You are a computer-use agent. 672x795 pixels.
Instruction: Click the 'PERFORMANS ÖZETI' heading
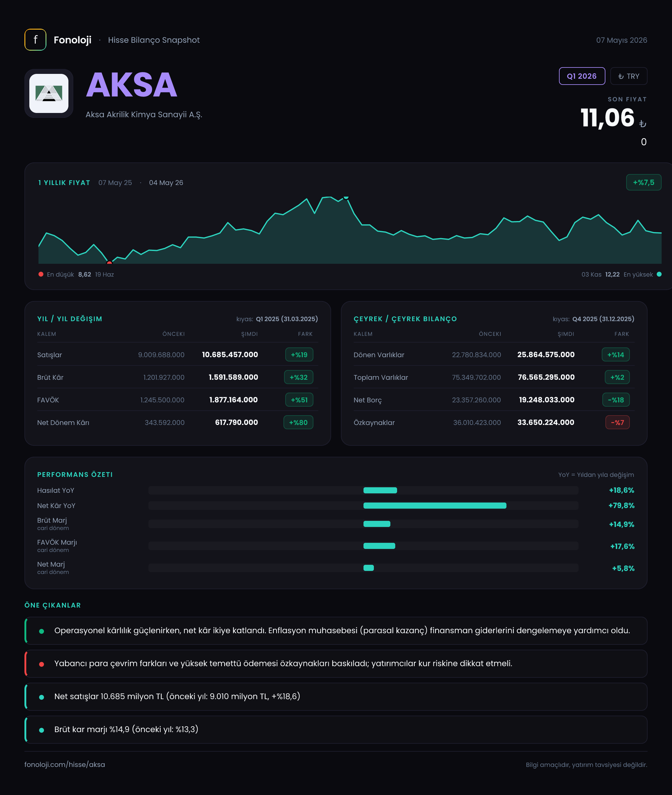tap(75, 475)
